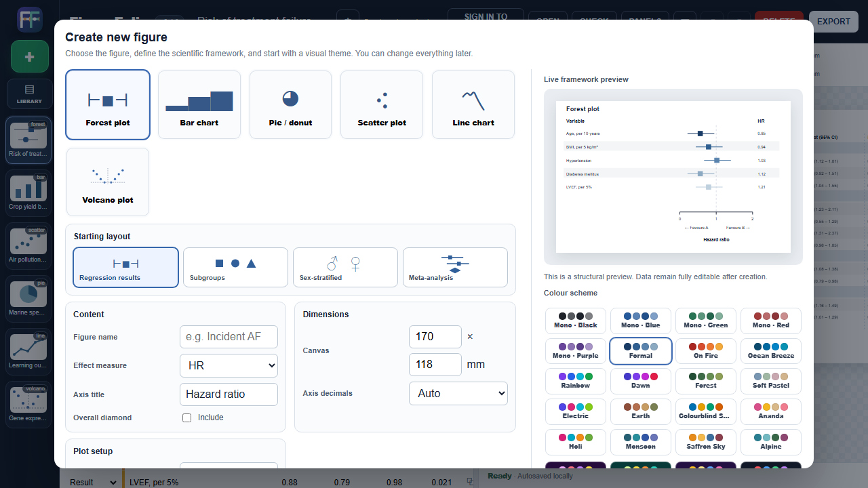
Task: Pick the Mono · Black colour scheme
Action: [x=576, y=321]
